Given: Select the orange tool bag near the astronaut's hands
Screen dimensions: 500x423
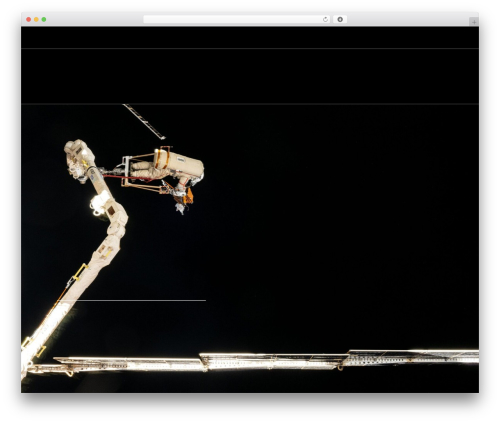Looking at the screenshot, I should pyautogui.click(x=188, y=197).
